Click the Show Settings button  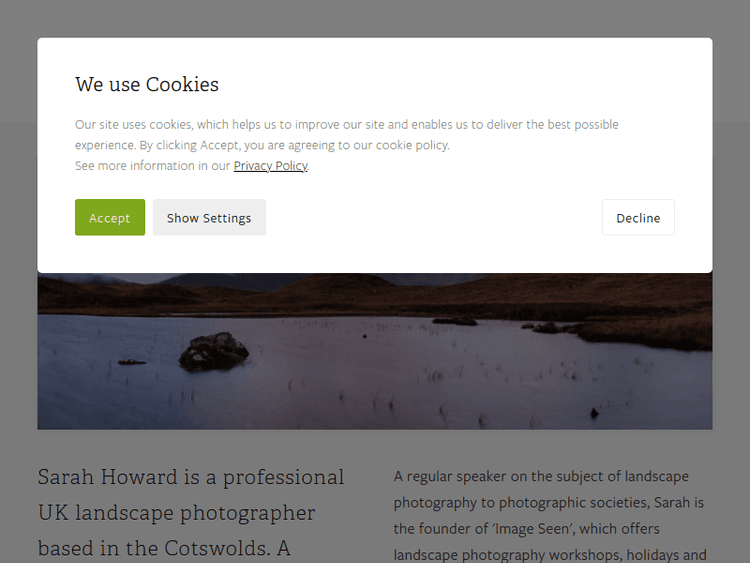(x=209, y=218)
